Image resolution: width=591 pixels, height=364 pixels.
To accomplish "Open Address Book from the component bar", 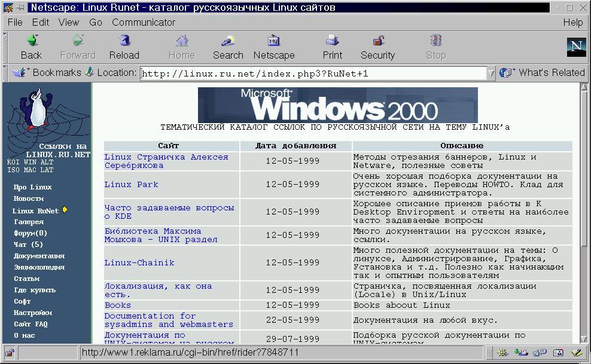I will (558, 353).
